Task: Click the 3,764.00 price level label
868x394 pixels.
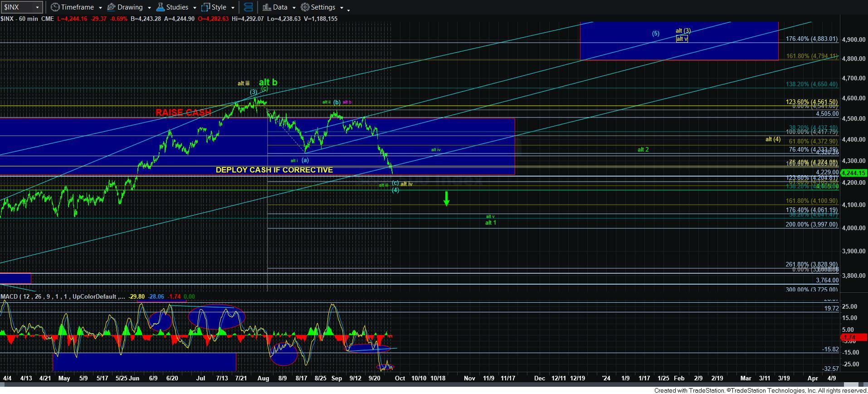Action: click(827, 281)
